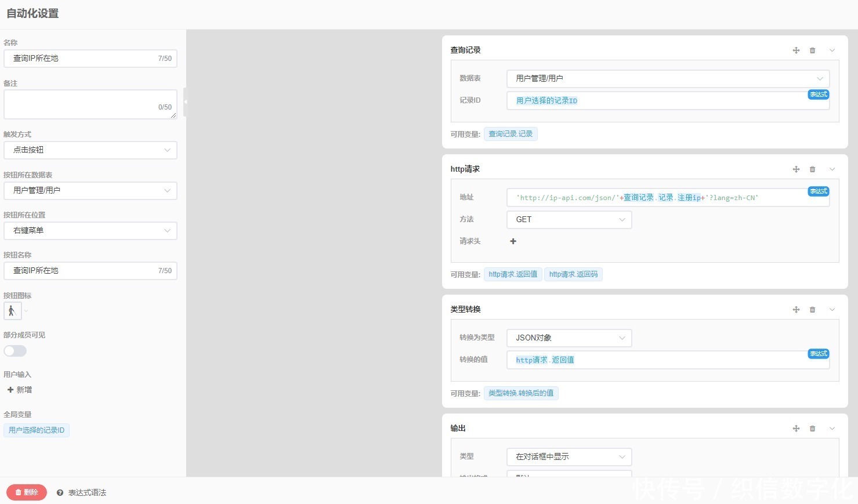Click move handle icon on 查询记录 card
Image resolution: width=858 pixels, height=504 pixels.
tap(796, 50)
